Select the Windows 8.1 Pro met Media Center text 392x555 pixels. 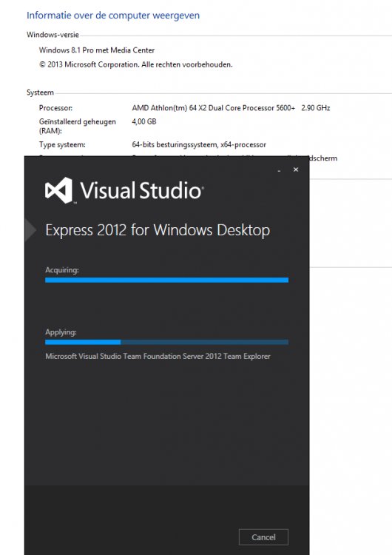(x=97, y=50)
